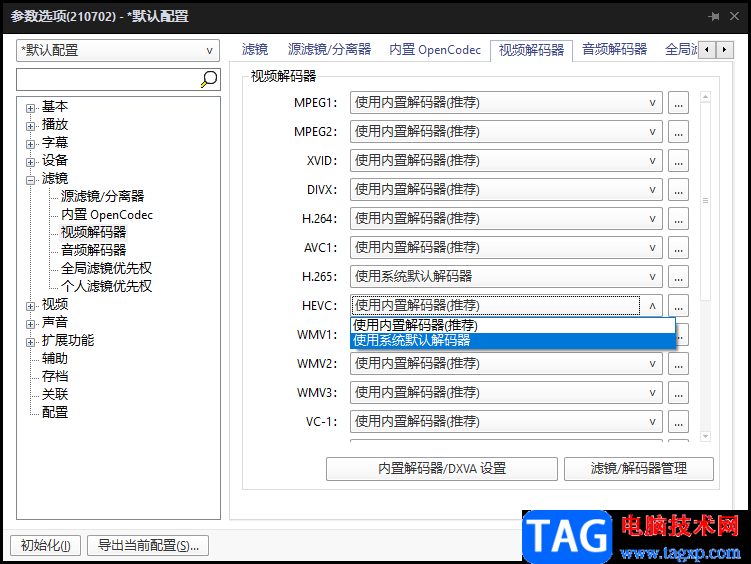Open the WMV3 decoder dropdown
751x564 pixels.
[506, 393]
